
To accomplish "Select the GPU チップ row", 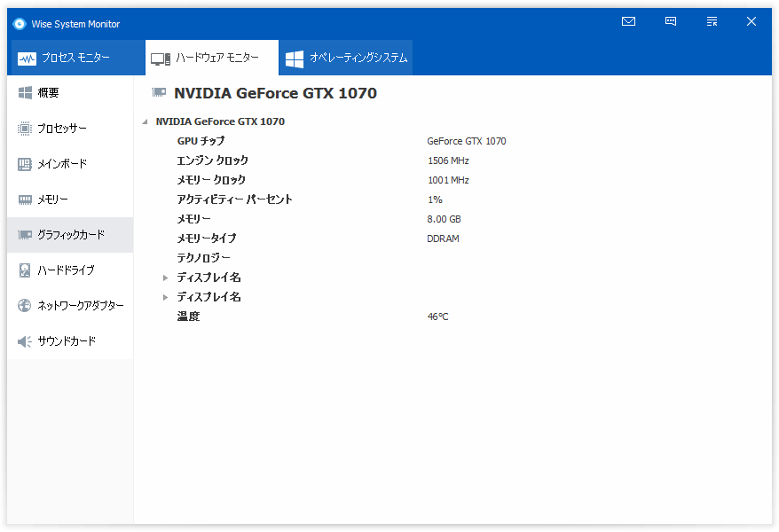I will point(452,141).
